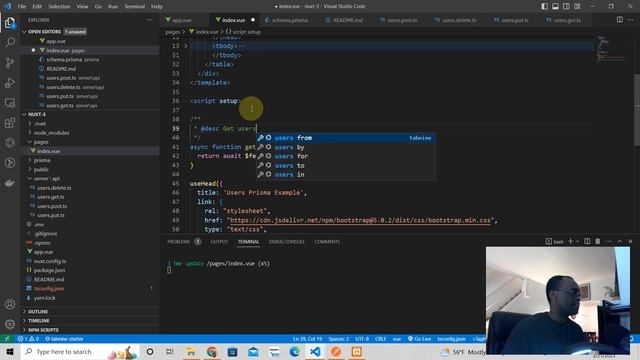Image resolution: width=640 pixels, height=360 pixels.
Task: Open the Docker whale icon view
Action: pos(10,183)
